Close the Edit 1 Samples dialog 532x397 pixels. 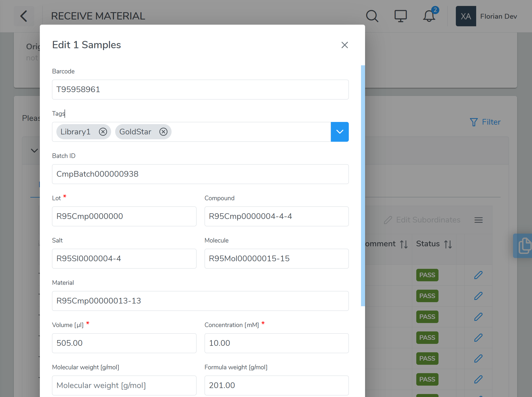pos(344,45)
